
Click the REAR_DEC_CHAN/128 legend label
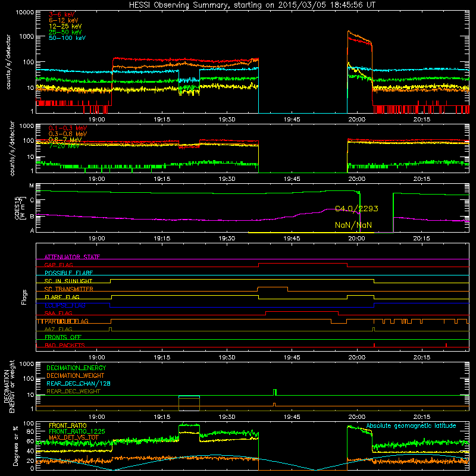pos(79,383)
